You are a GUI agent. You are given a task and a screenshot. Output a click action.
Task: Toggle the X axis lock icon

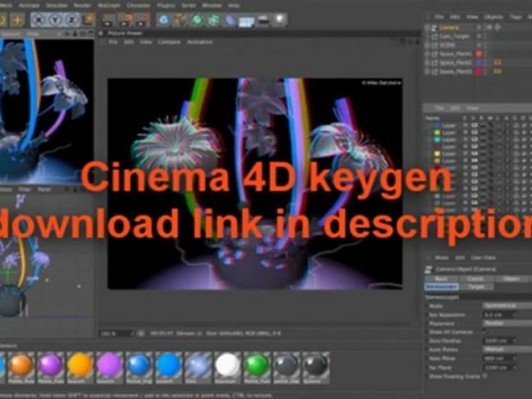pos(39,20)
